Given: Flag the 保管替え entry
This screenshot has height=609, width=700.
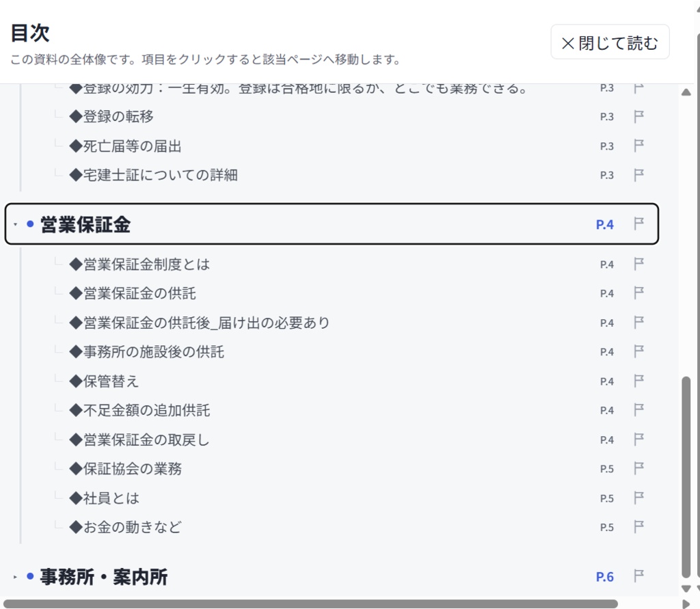Looking at the screenshot, I should [x=639, y=381].
